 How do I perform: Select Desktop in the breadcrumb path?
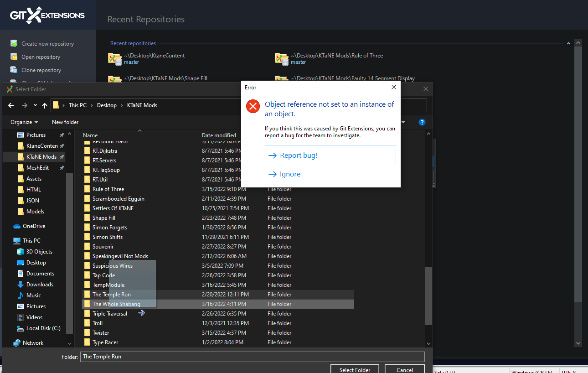(106, 105)
